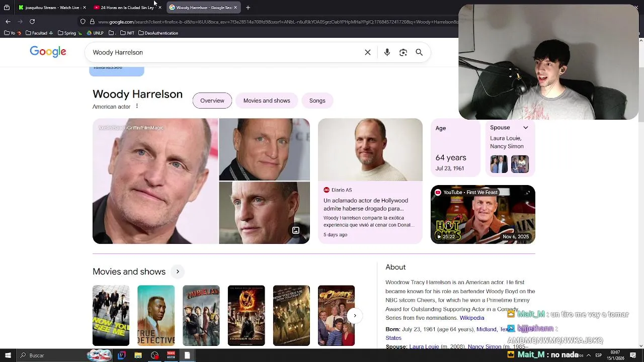The width and height of the screenshot is (644, 362).
Task: Switch to 24 Horas en la Ciudad tab
Action: coord(127,8)
